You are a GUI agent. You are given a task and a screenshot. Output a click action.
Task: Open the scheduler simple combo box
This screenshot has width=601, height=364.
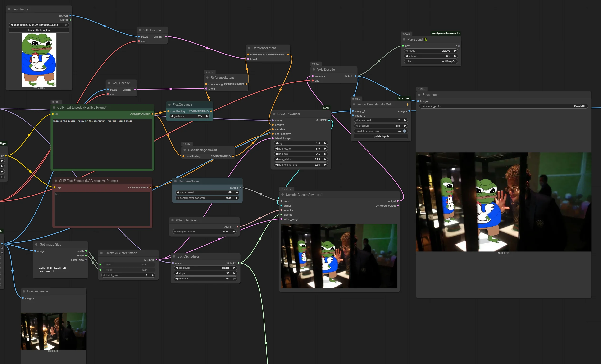pyautogui.click(x=205, y=268)
